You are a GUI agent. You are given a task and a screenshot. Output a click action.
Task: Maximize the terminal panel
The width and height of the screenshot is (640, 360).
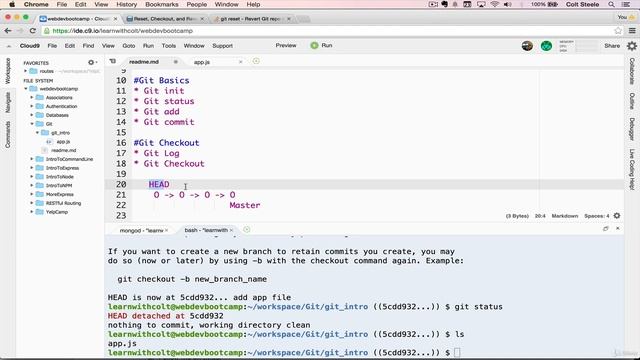coord(605,229)
